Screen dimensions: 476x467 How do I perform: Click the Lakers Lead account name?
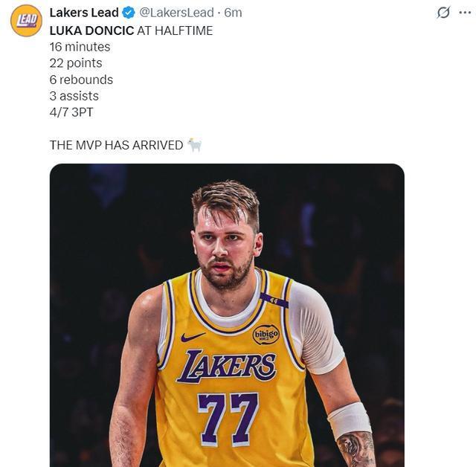[x=84, y=13]
